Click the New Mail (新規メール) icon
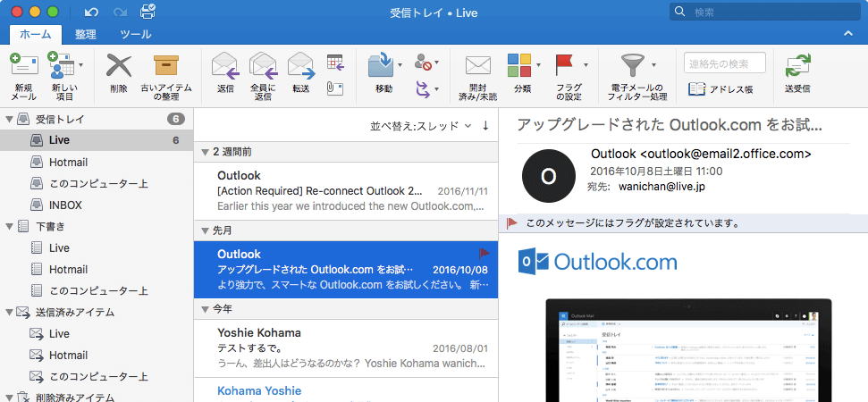The height and width of the screenshot is (402, 868). coord(23,66)
